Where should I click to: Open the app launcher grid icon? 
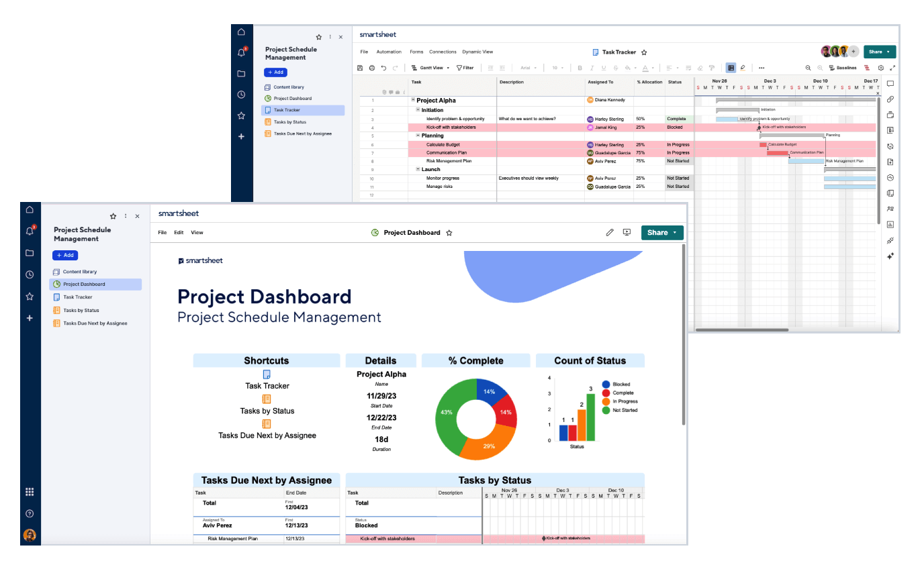30,492
